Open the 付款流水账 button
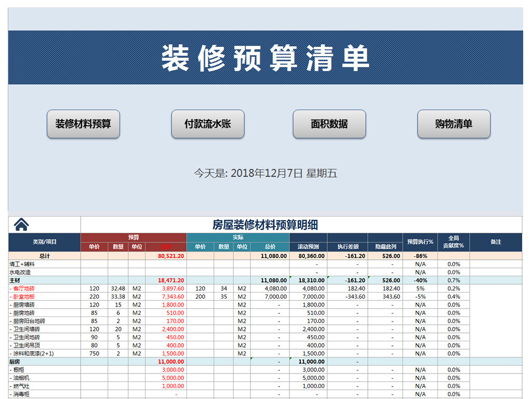This screenshot has height=399, width=532. click(208, 124)
